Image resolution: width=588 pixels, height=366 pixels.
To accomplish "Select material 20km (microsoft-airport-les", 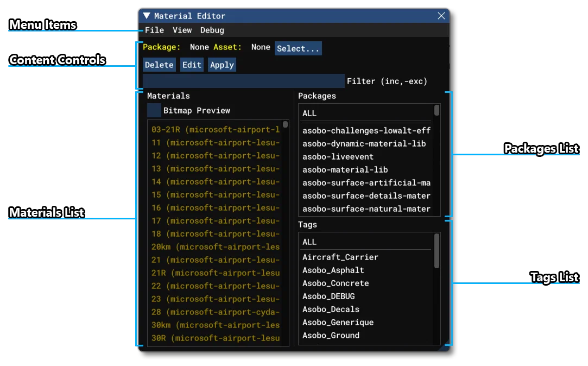I will click(x=216, y=247).
